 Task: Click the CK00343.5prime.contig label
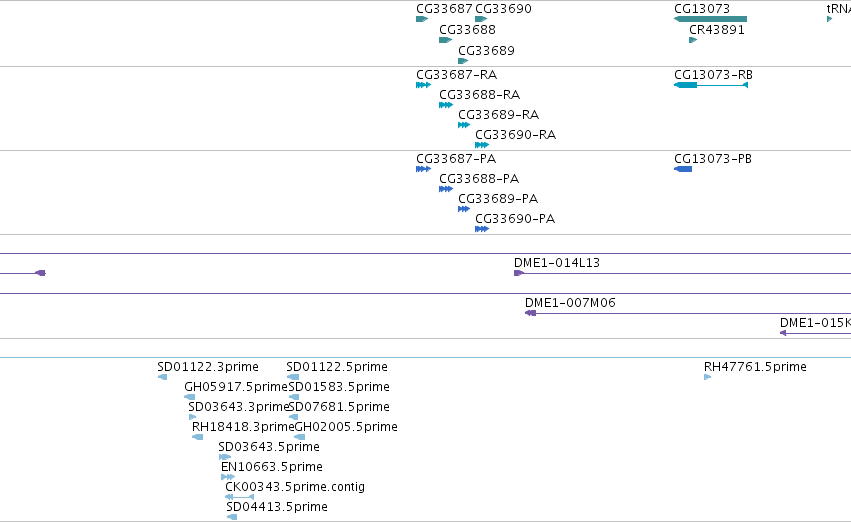(x=295, y=487)
